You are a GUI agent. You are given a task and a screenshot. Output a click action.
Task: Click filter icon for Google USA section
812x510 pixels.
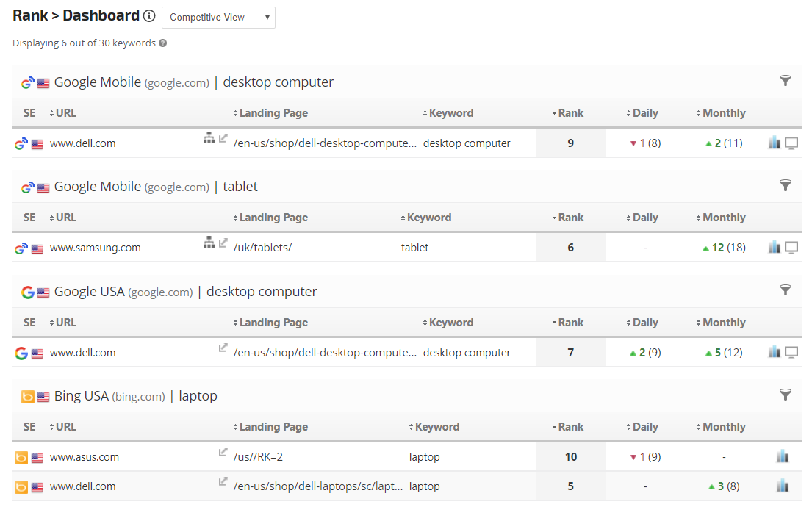click(x=785, y=290)
